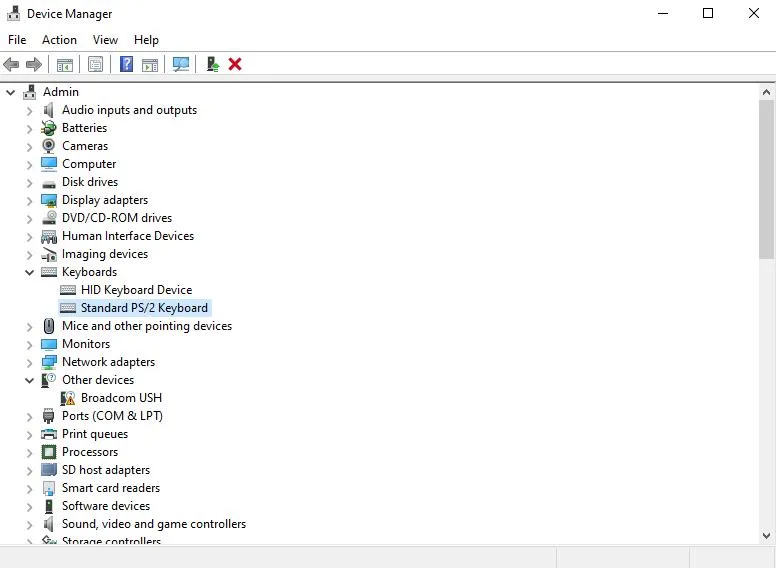The width and height of the screenshot is (776, 568).
Task: Click the Properties toolbar icon
Action: click(95, 64)
